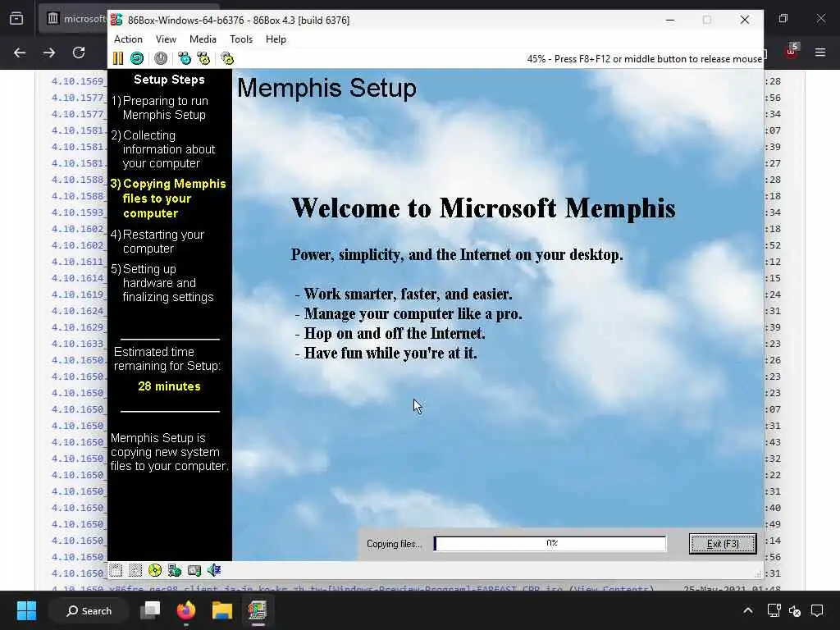Open File Explorer from the taskbar
The image size is (840, 630).
pos(221,610)
